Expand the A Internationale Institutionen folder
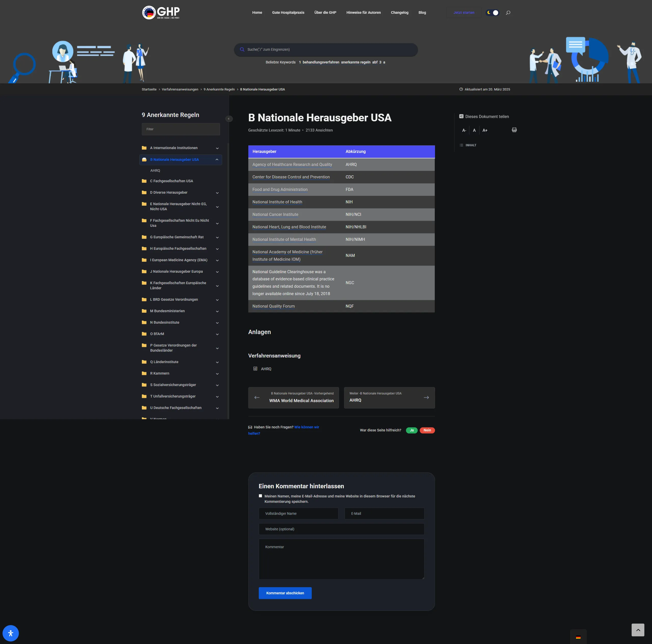Viewport: 652px width, 644px height. 217,148
